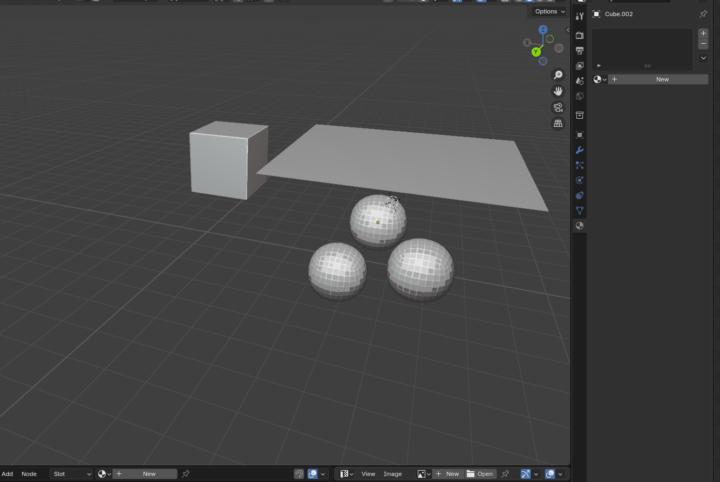The height and width of the screenshot is (482, 720).
Task: Open the Object Constraints tab
Action: [x=579, y=196]
